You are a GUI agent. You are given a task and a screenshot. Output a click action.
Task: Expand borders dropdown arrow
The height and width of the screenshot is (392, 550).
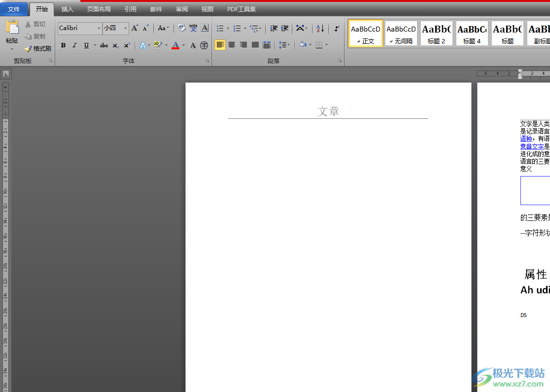(327, 45)
